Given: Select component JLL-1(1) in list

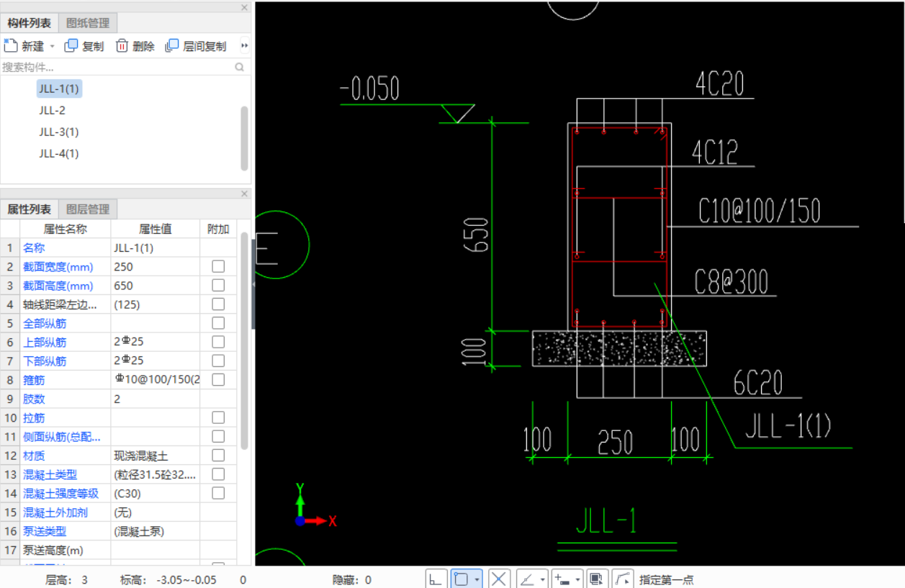Looking at the screenshot, I should 59,89.
